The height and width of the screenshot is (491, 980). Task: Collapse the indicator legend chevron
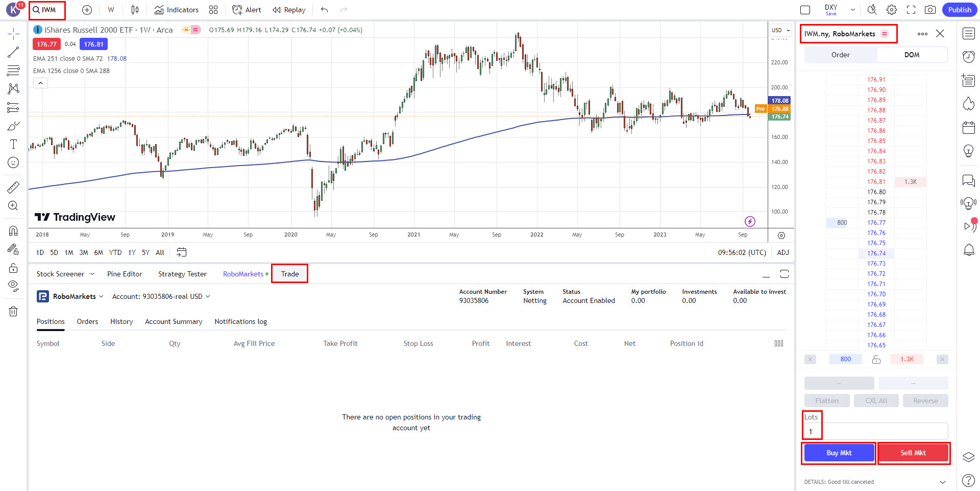coord(40,83)
